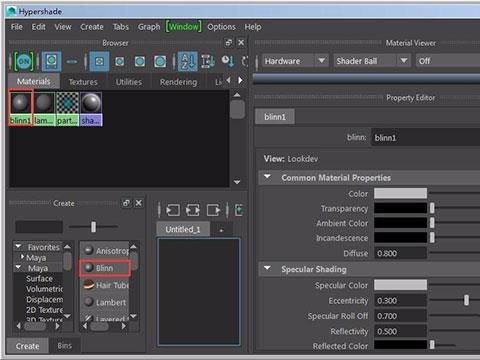Create an Anisotropic material from list
This screenshot has height=360, width=480.
(105, 251)
